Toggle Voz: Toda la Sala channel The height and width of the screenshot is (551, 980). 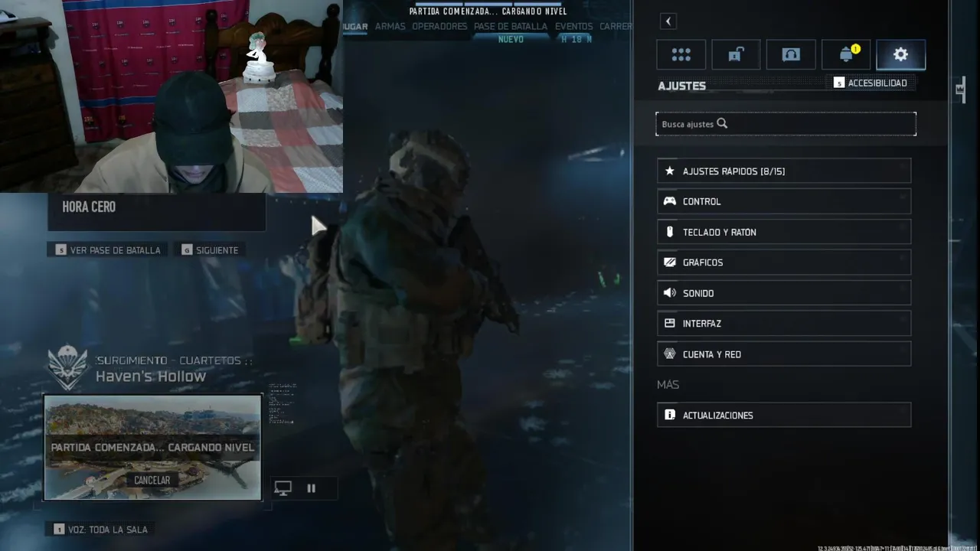[x=101, y=529]
